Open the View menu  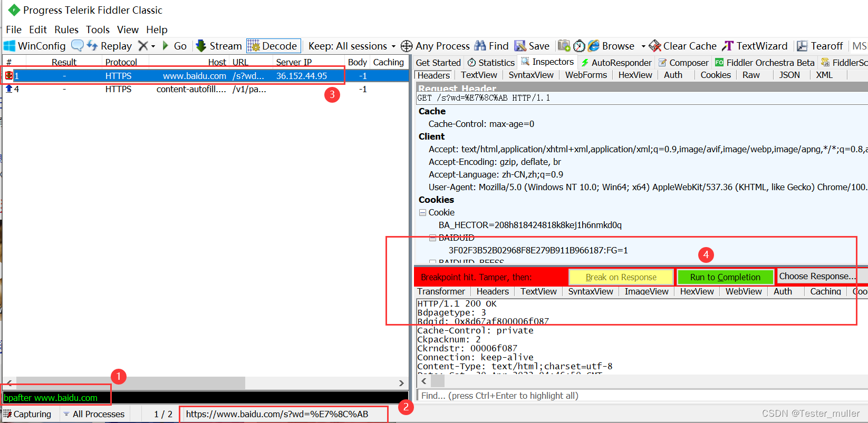tap(128, 29)
